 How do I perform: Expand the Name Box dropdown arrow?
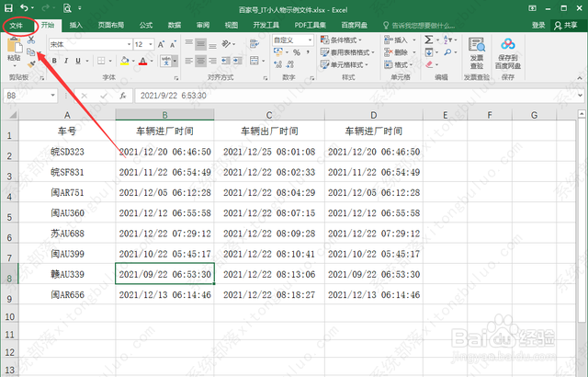(x=53, y=96)
